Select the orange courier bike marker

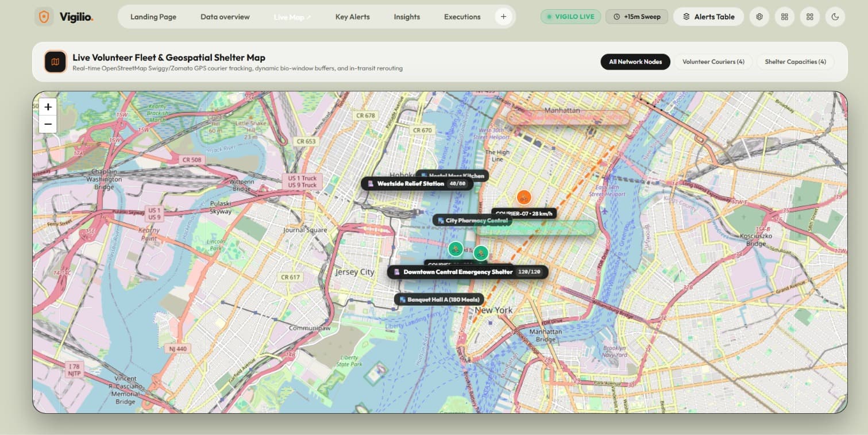523,198
